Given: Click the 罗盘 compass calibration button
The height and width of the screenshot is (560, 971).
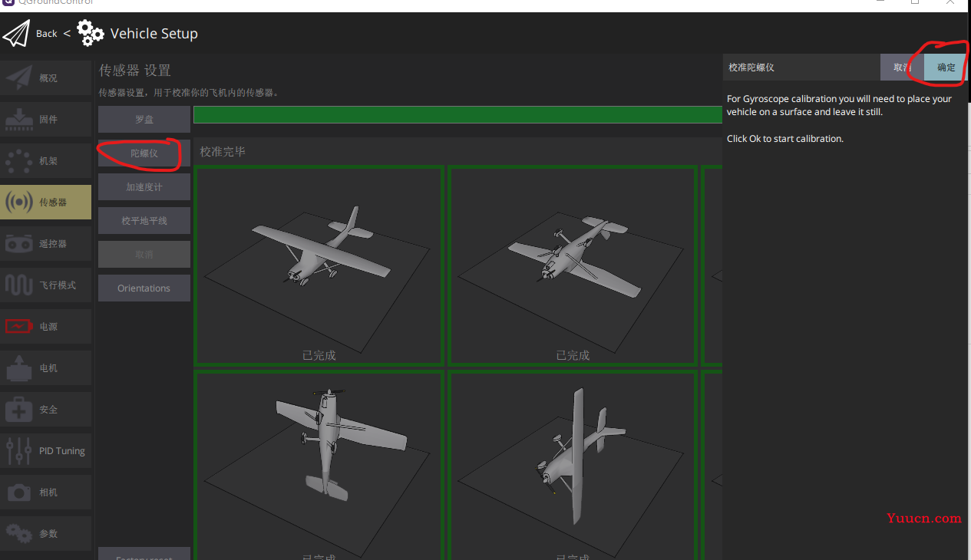Looking at the screenshot, I should tap(144, 120).
